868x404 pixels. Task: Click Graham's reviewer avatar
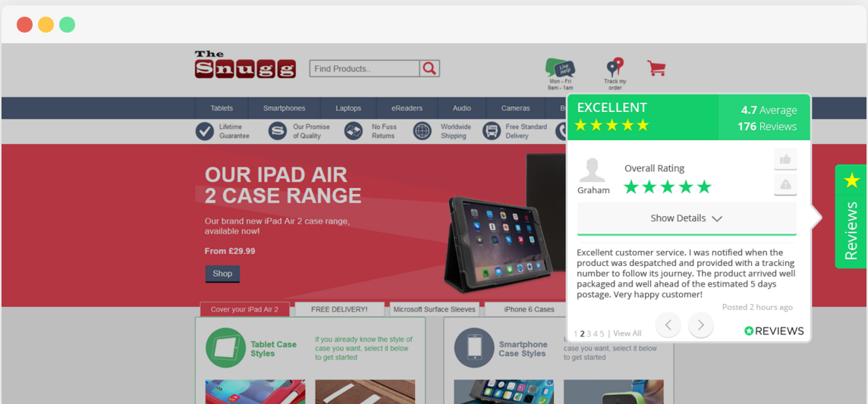coord(593,170)
